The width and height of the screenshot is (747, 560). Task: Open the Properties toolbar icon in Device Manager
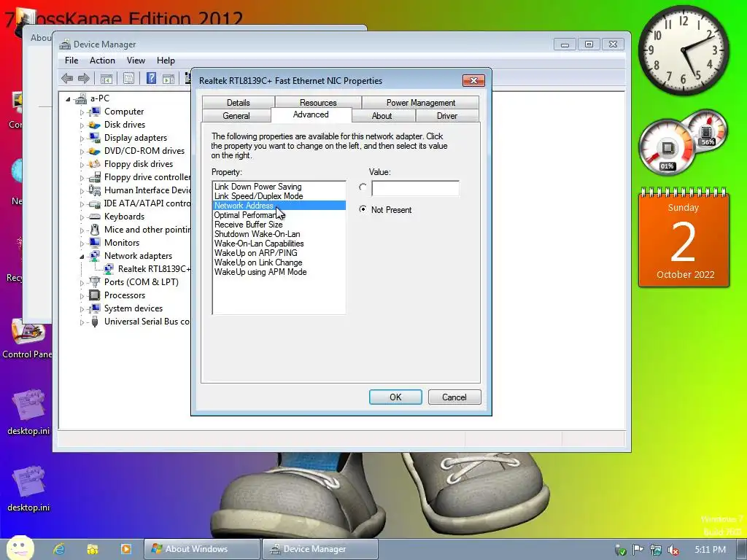pos(128,79)
